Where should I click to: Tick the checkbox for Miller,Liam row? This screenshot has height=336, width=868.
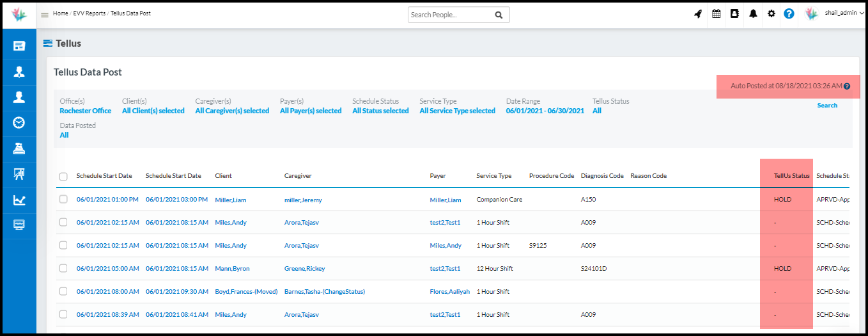coord(63,200)
